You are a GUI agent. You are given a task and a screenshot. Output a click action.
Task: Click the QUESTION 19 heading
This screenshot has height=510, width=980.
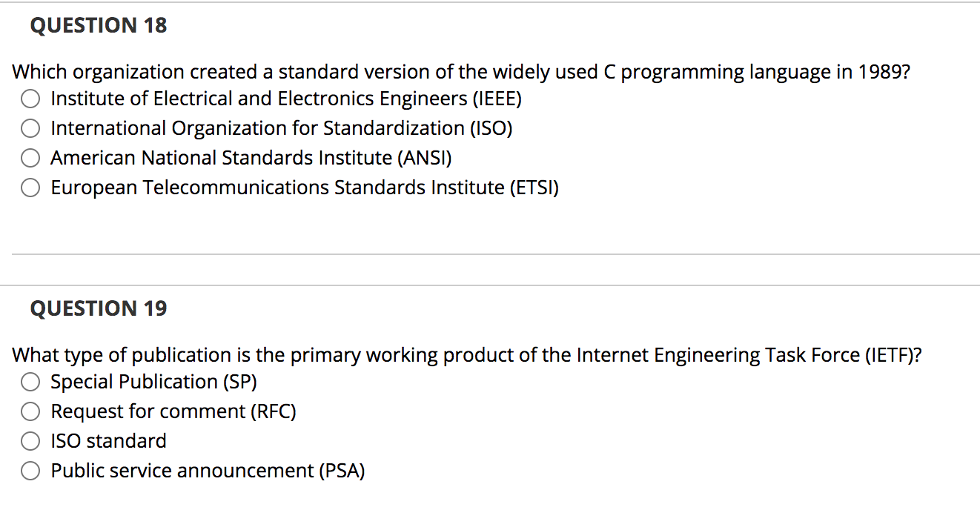(x=99, y=308)
